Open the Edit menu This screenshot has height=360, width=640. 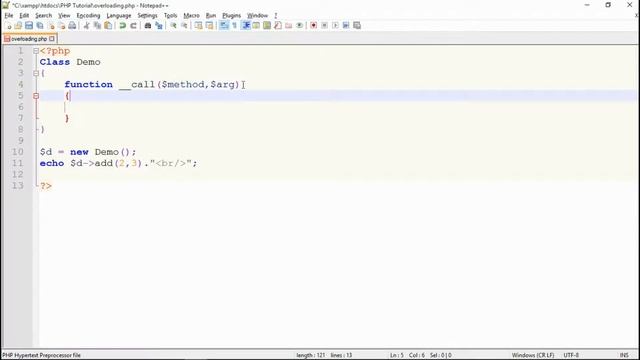coord(24,16)
